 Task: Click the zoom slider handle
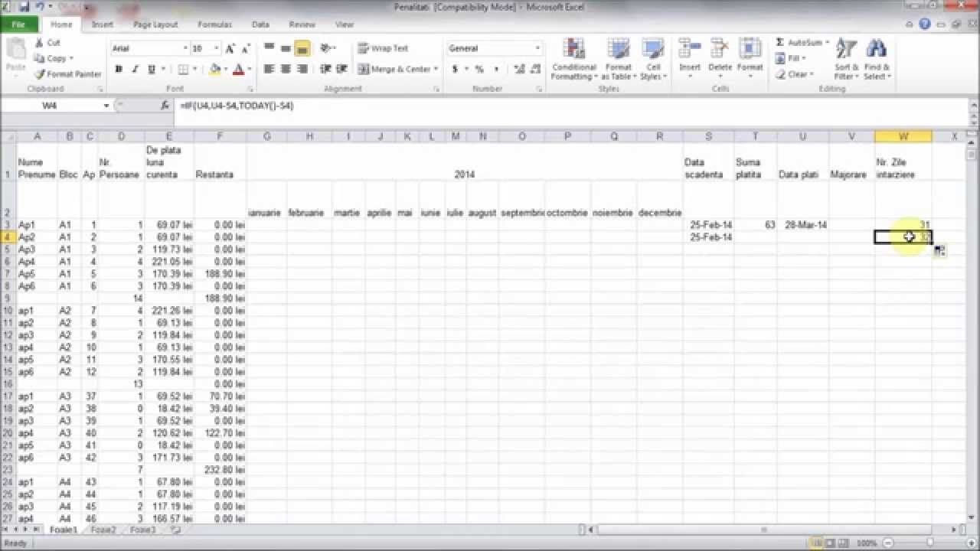pyautogui.click(x=929, y=543)
